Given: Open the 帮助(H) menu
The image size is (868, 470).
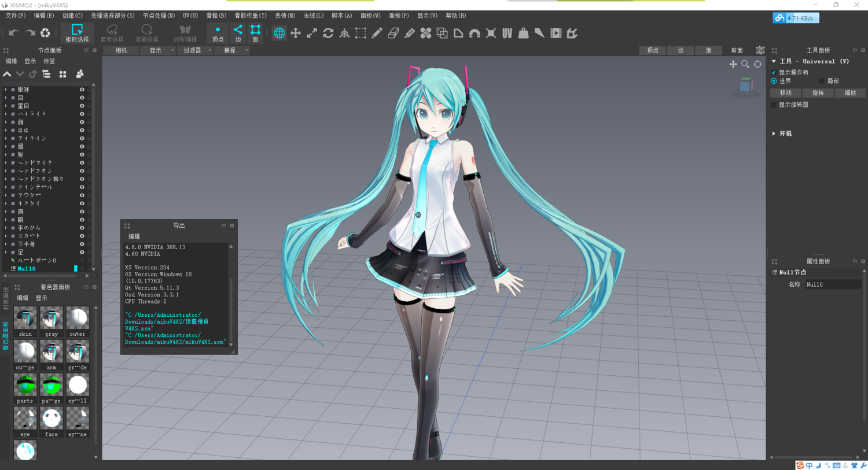Looking at the screenshot, I should [x=456, y=16].
